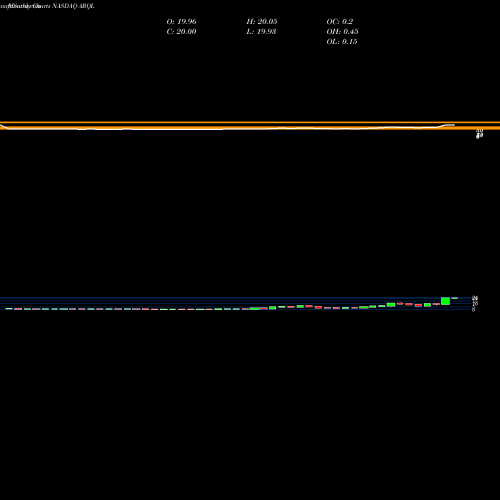Select the low price text L: 19.93
The width and height of the screenshot is (500, 500).
click(261, 32)
